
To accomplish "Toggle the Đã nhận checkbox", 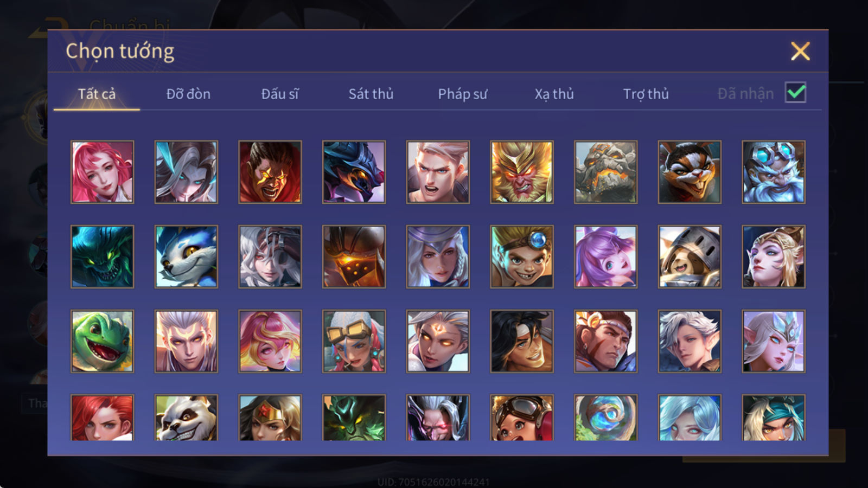I will (x=795, y=93).
